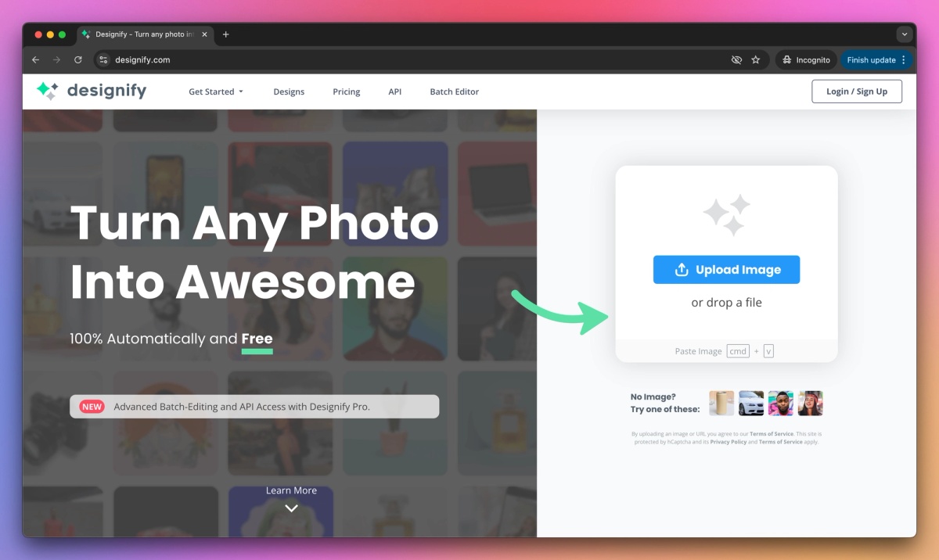
Task: Select the Designify browser tab
Action: (145, 34)
